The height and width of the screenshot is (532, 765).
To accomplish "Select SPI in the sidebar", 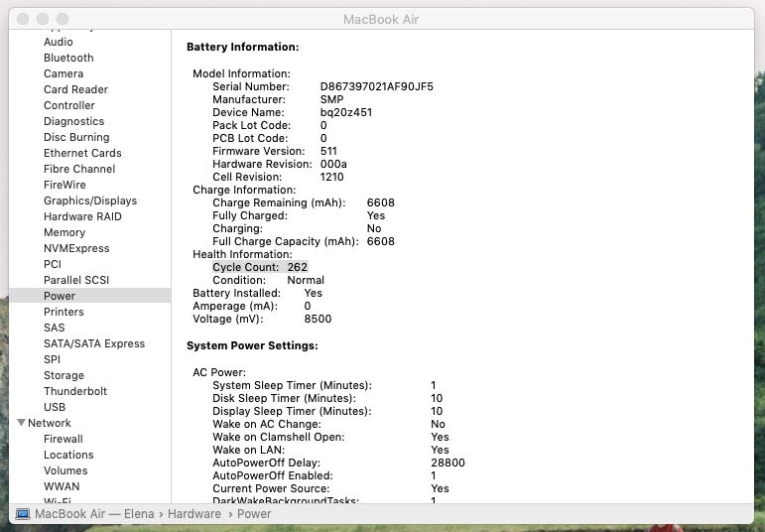I will [x=52, y=359].
